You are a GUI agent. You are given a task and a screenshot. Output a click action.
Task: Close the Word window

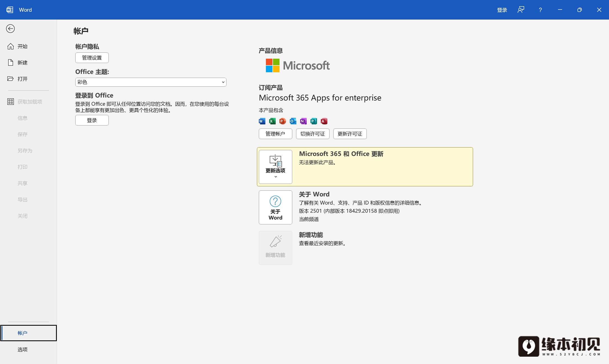(x=599, y=10)
